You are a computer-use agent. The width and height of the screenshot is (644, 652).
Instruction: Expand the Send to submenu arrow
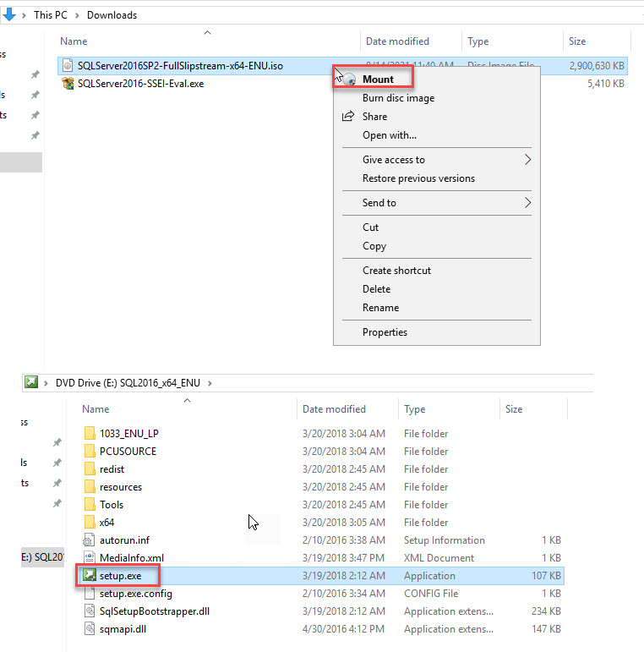point(528,203)
